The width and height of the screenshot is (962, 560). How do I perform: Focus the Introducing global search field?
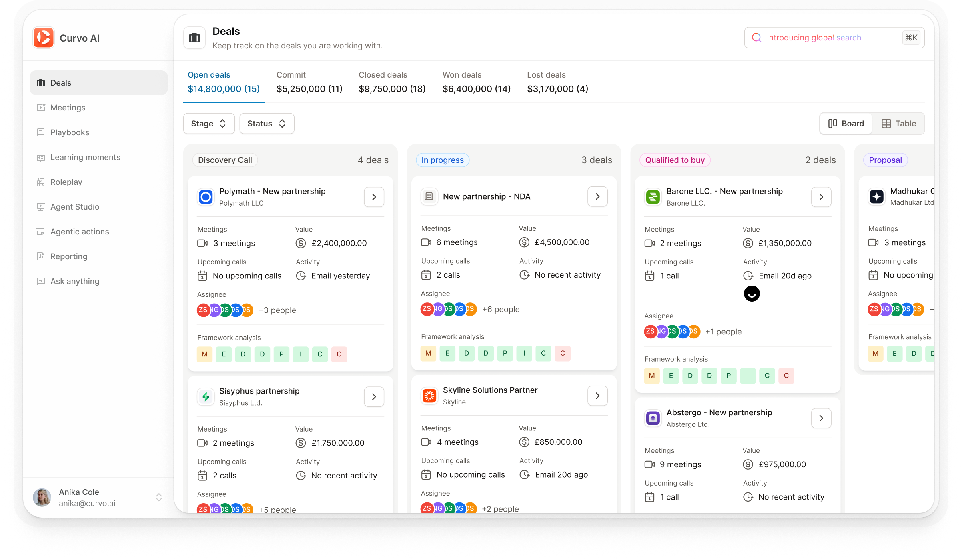point(834,38)
